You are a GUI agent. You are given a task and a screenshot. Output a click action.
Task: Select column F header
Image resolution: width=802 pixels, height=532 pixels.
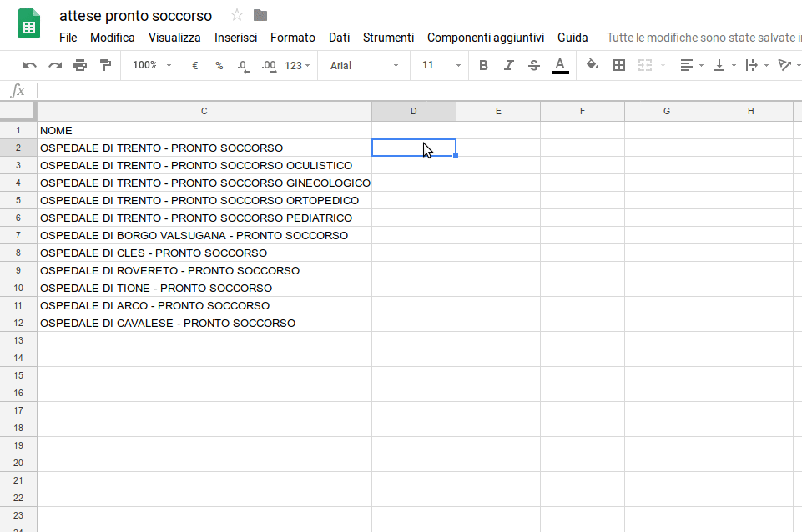tap(582, 111)
